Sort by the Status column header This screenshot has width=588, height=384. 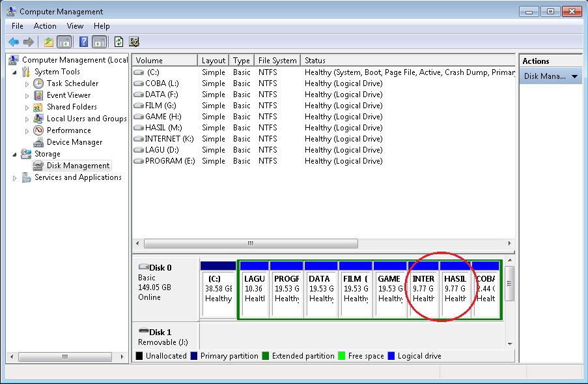pos(408,61)
